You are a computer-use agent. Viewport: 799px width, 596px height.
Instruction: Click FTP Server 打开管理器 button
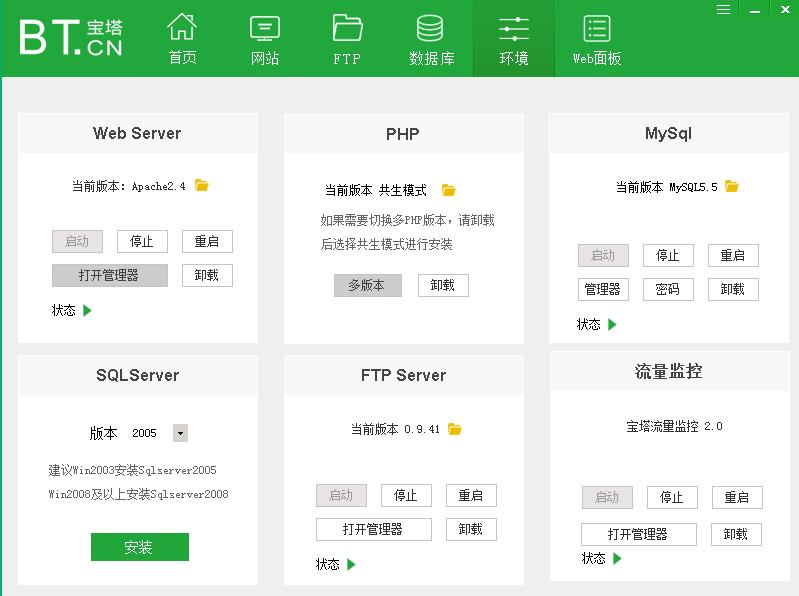(x=374, y=530)
